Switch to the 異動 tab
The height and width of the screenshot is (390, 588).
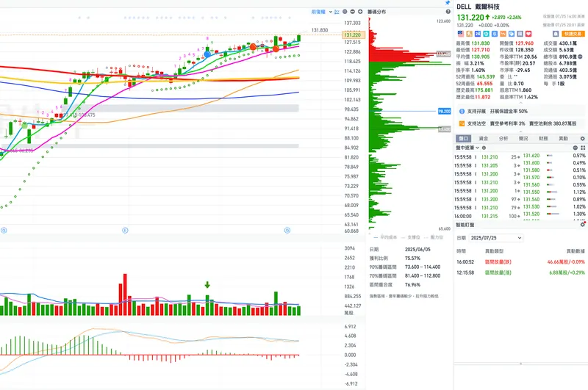(x=563, y=138)
